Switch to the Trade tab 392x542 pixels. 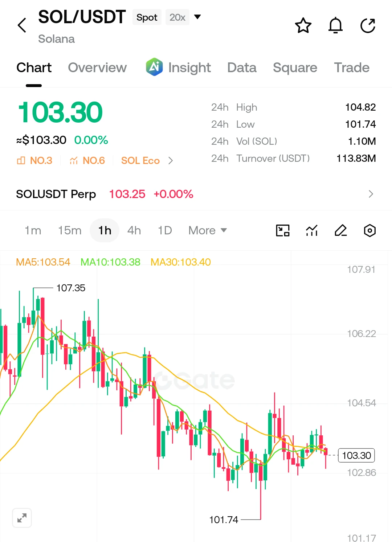(352, 68)
